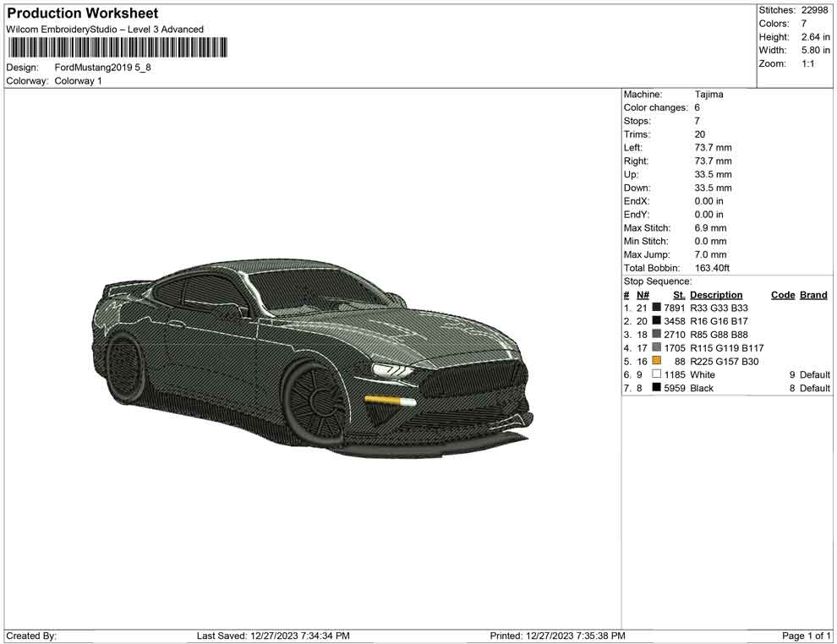
Task: Click the Machine value Tajima
Action: click(708, 95)
